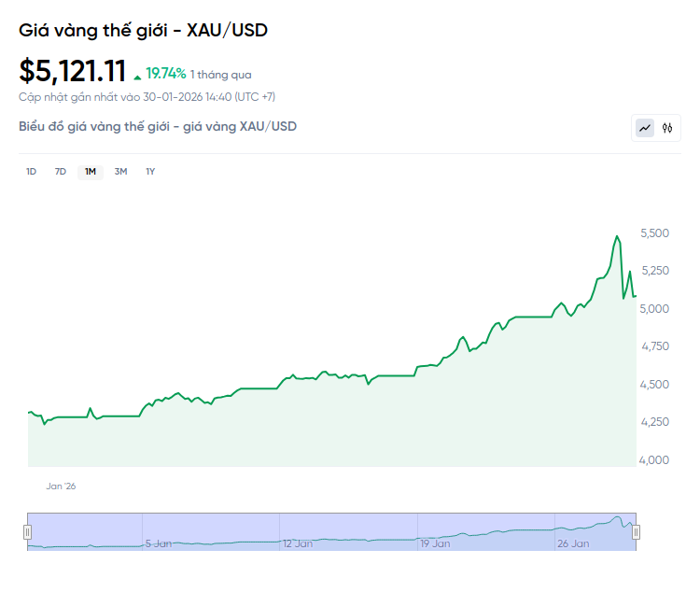
Task: Switch to the 3M time range
Action: [120, 171]
